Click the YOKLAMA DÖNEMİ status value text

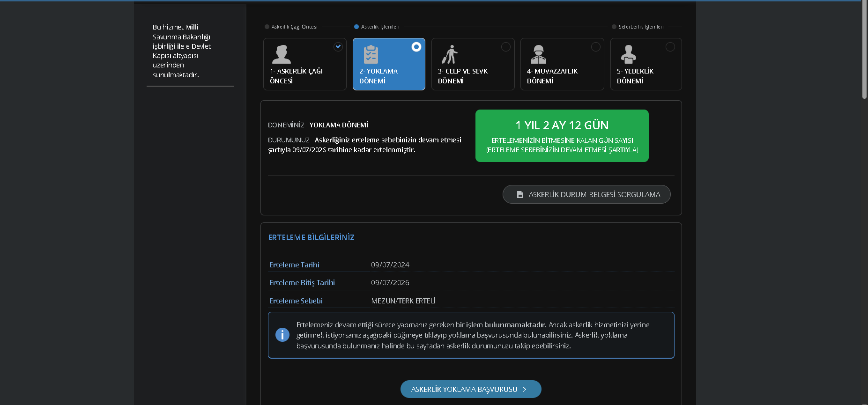(339, 125)
